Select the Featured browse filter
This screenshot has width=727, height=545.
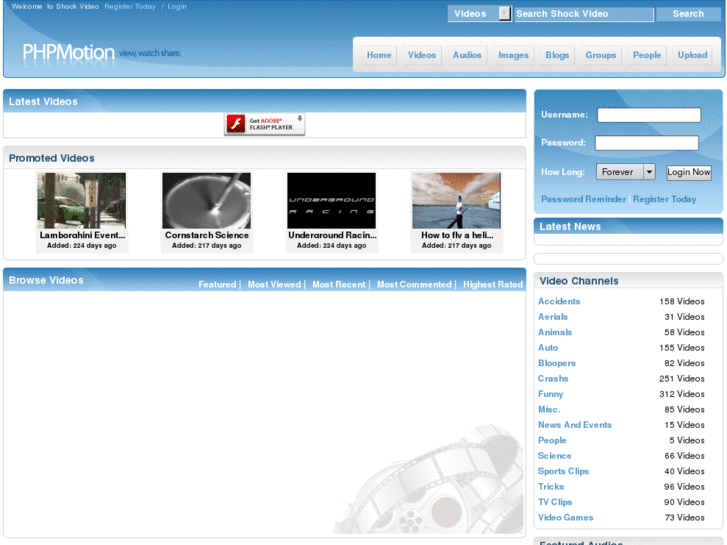[x=217, y=284]
